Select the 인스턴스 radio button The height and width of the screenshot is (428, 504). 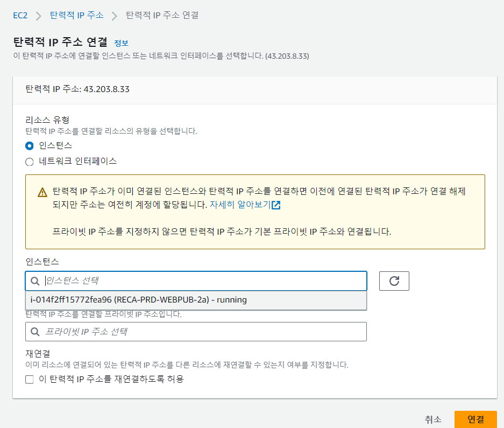coord(30,146)
